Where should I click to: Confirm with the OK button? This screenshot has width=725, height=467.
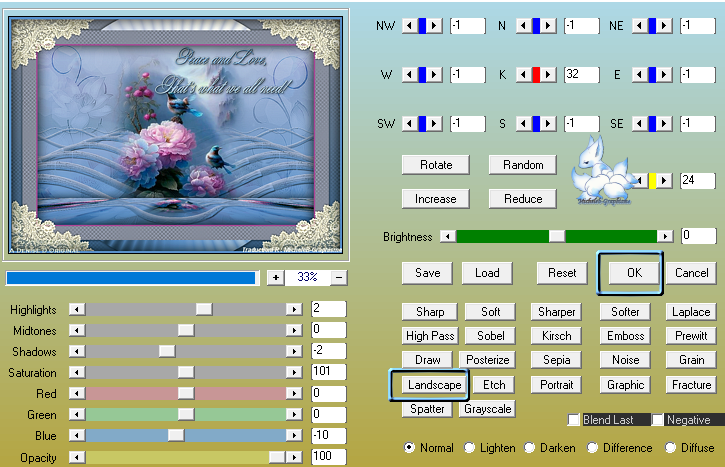tap(634, 273)
